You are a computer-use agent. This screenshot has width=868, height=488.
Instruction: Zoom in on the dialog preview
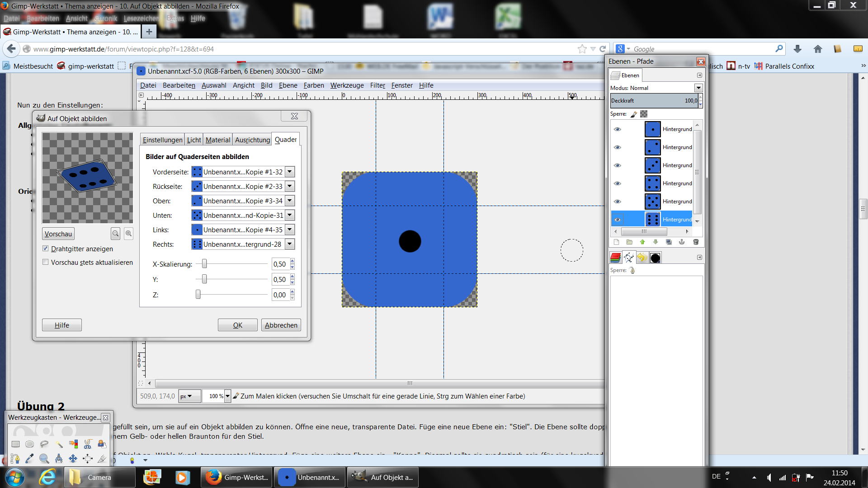tap(128, 234)
